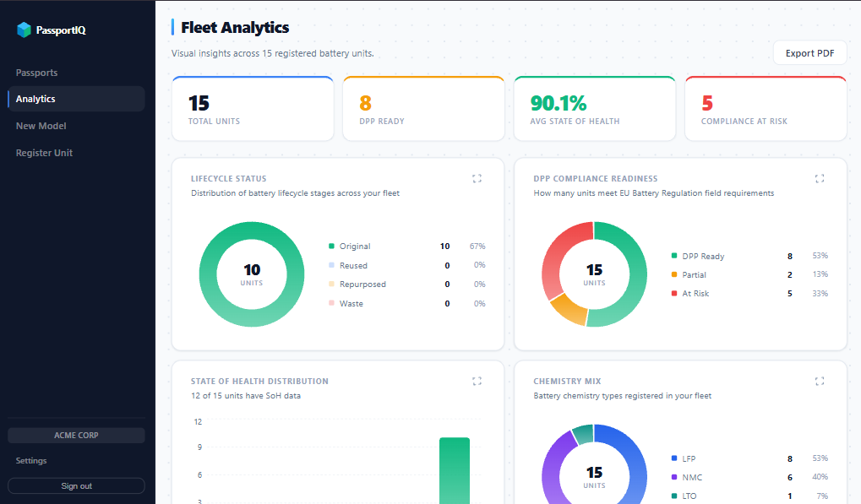Viewport: 861px width, 504px height.
Task: Open Settings in the sidebar
Action: [30, 460]
